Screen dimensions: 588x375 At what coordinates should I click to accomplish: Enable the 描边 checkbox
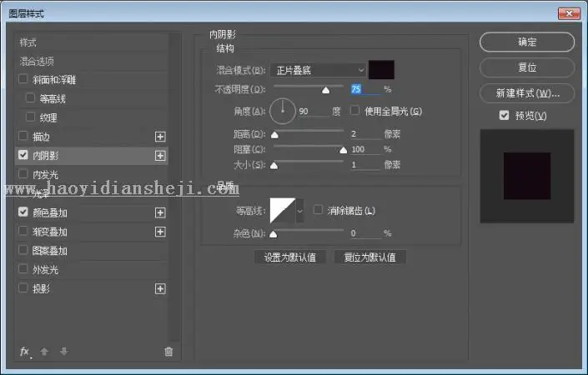pyautogui.click(x=23, y=136)
